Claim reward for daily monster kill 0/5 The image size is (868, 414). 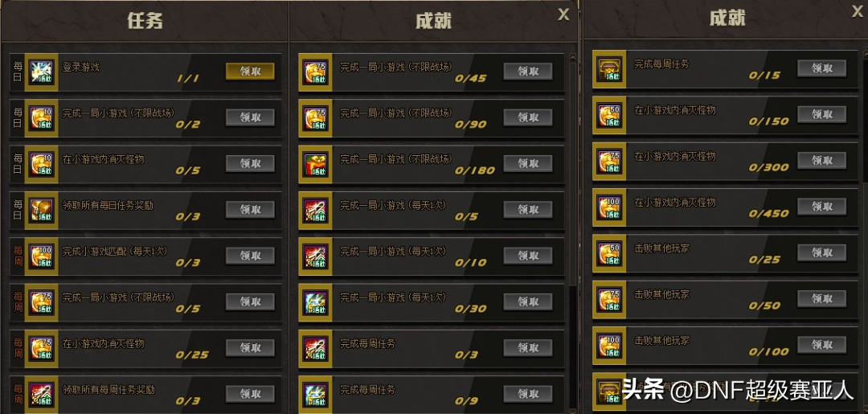coord(250,163)
